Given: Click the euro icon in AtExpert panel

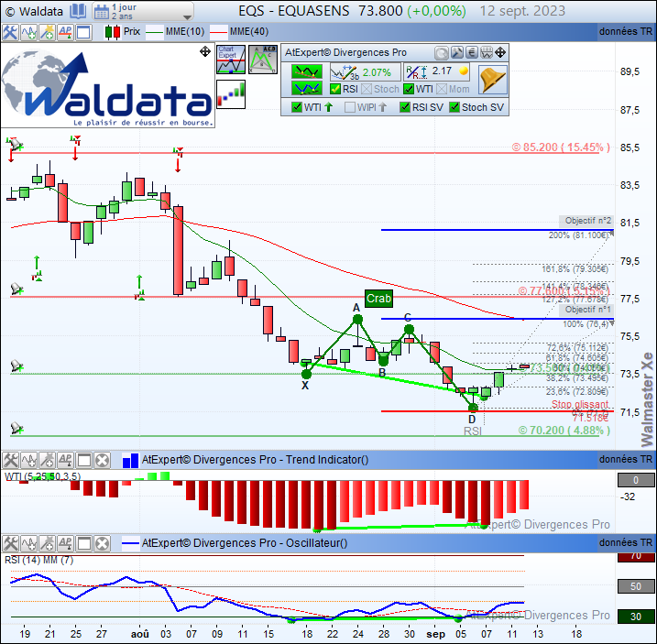Looking at the screenshot, I should click(472, 53).
